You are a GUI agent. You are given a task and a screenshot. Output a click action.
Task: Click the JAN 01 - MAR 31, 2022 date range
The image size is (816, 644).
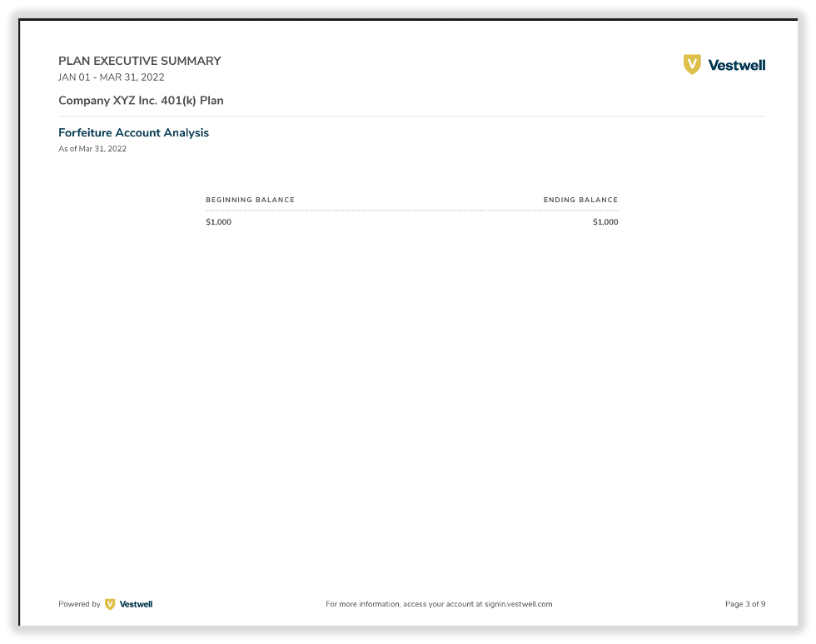[112, 77]
